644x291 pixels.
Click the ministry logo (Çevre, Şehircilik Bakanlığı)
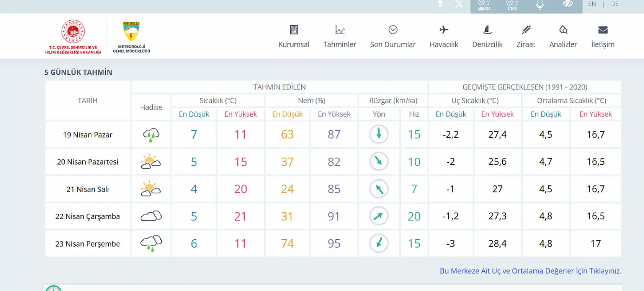73,37
